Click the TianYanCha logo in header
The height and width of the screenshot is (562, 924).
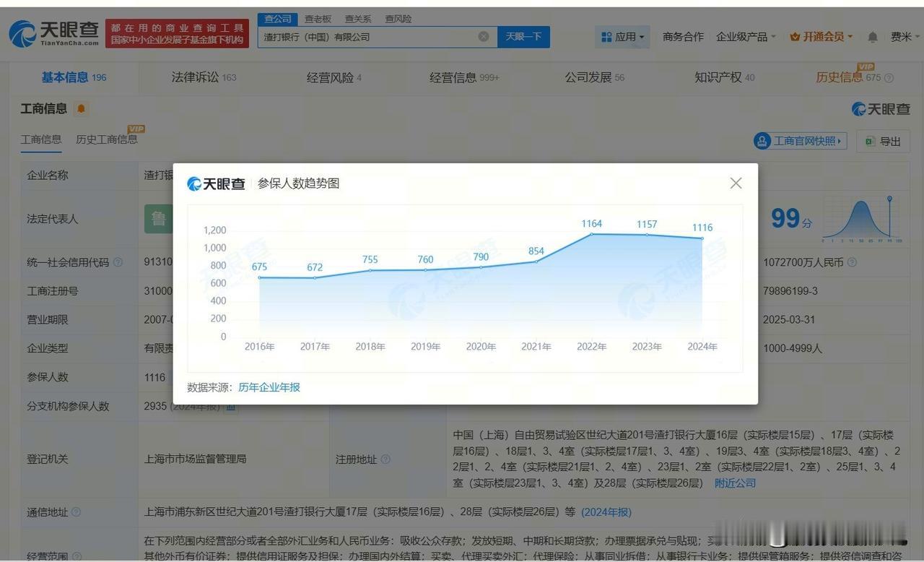(54, 34)
